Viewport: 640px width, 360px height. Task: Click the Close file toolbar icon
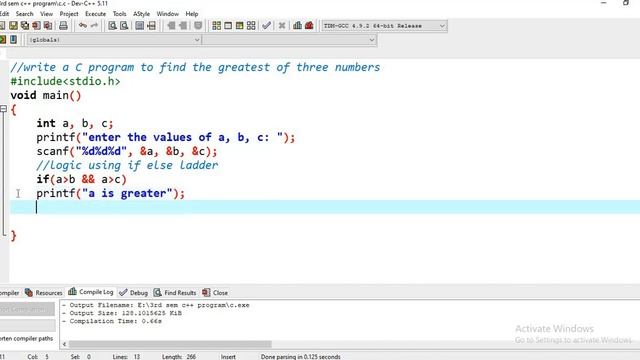[x=36, y=26]
